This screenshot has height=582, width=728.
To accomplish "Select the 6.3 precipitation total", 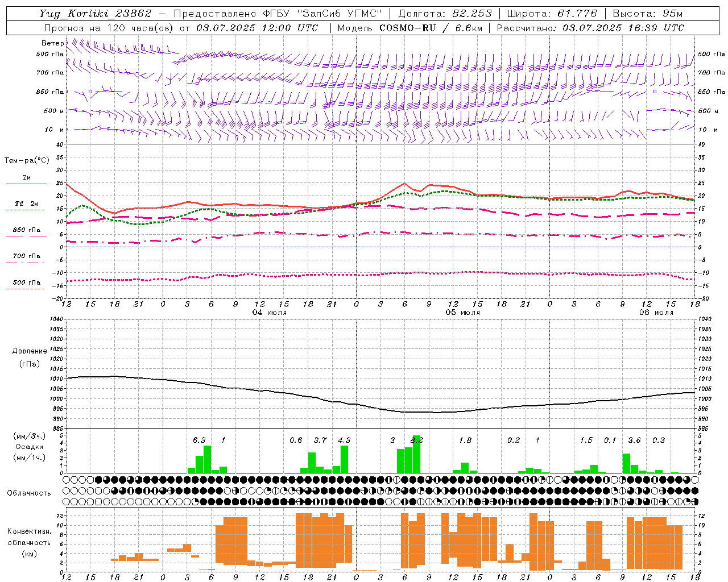I will click(199, 440).
